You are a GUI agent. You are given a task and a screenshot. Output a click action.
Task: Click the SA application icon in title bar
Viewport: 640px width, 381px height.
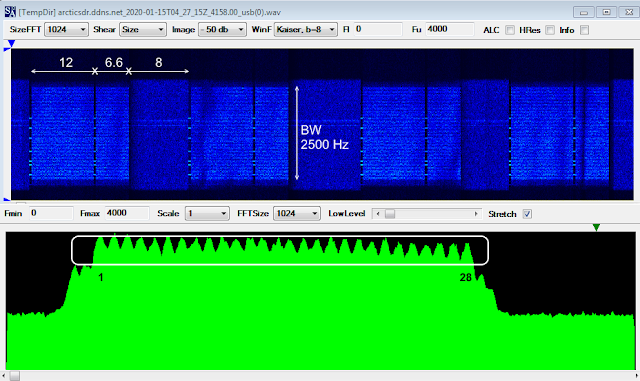coord(10,11)
